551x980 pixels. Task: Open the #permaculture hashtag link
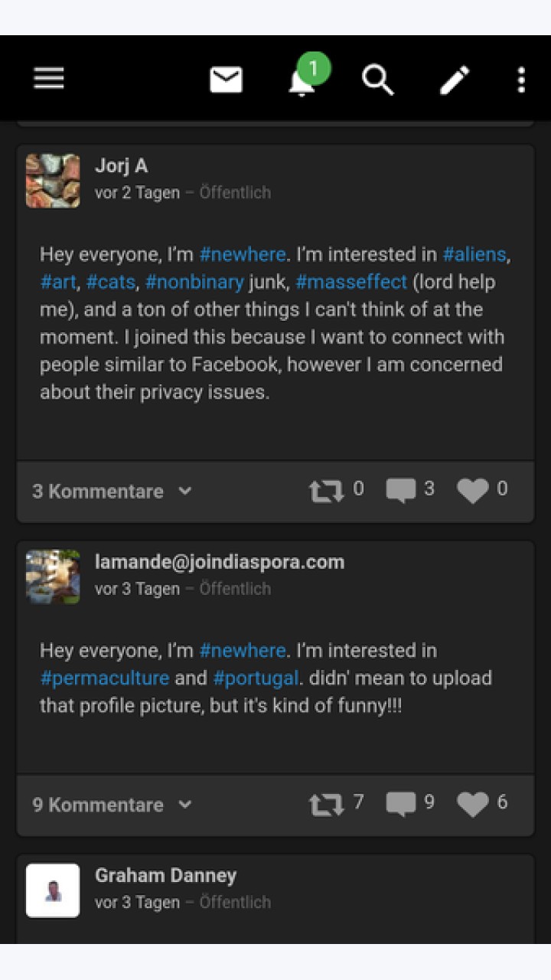pos(105,678)
